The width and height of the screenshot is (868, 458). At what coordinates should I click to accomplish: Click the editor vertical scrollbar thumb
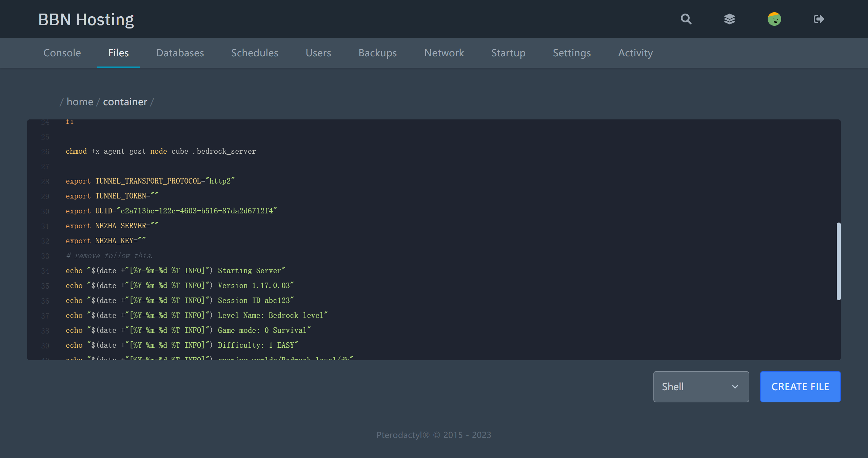839,261
